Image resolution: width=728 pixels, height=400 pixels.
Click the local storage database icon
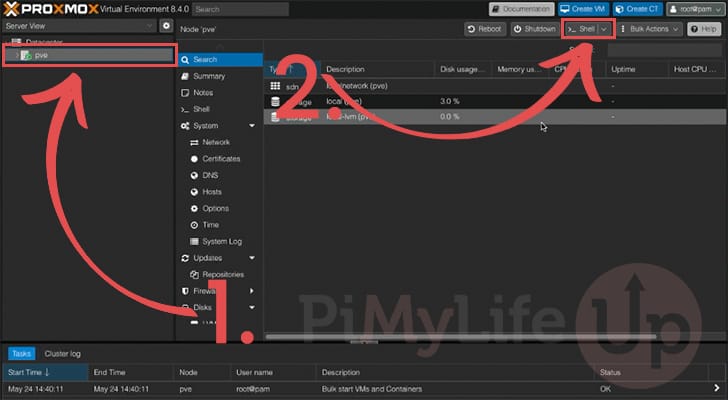pyautogui.click(x=275, y=101)
